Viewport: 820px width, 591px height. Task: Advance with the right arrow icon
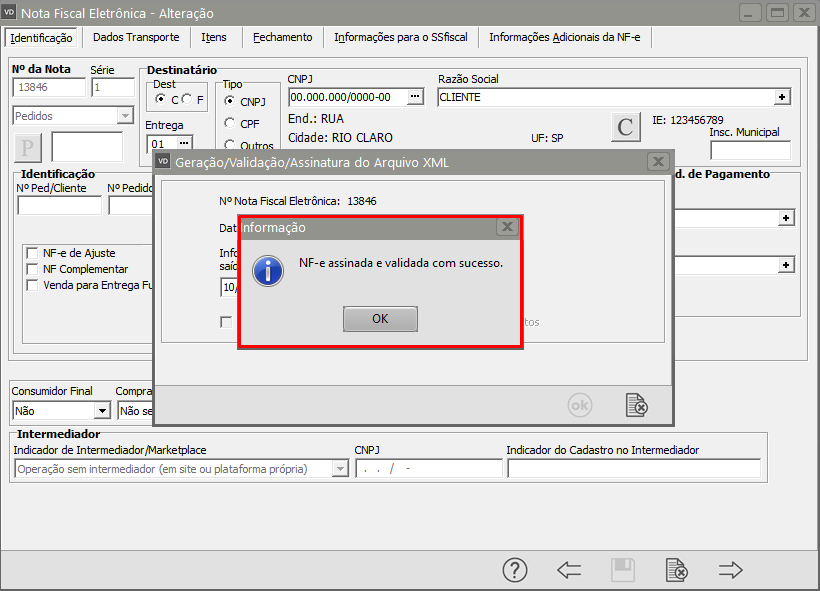pyautogui.click(x=731, y=570)
